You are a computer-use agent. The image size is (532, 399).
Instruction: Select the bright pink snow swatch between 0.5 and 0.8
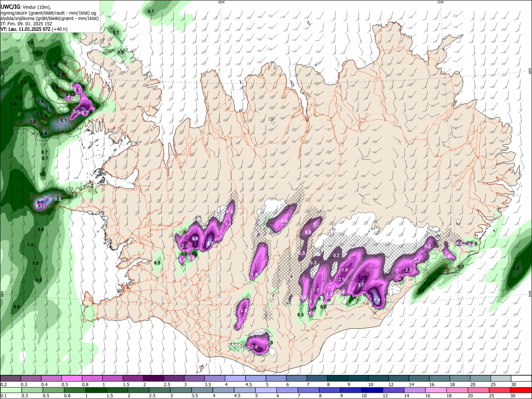coord(71,379)
